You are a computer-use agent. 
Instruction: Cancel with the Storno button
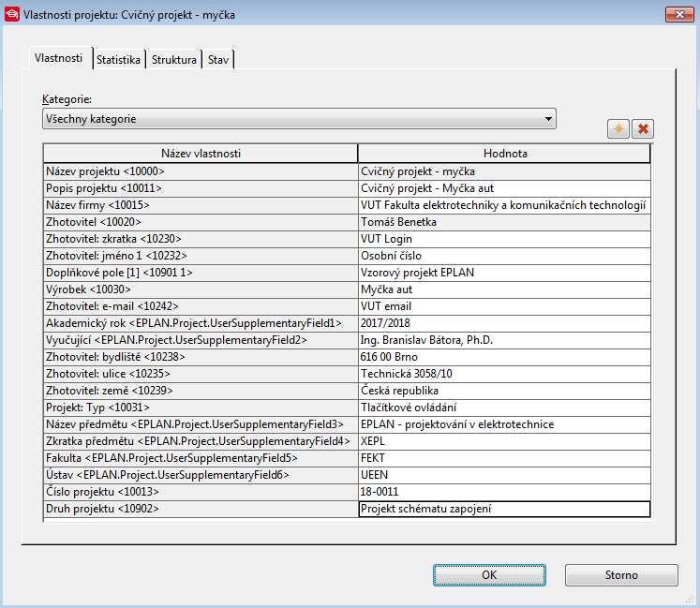point(621,575)
